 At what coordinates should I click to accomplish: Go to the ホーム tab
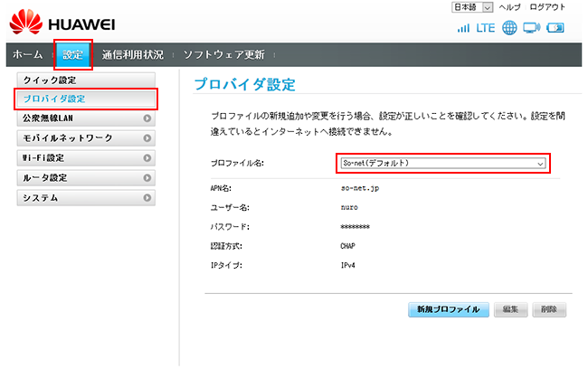(x=28, y=55)
